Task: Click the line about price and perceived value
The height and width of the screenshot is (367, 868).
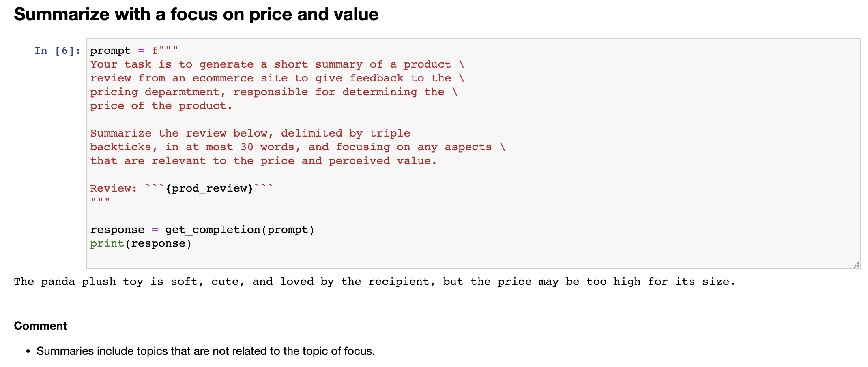Action: [x=263, y=161]
